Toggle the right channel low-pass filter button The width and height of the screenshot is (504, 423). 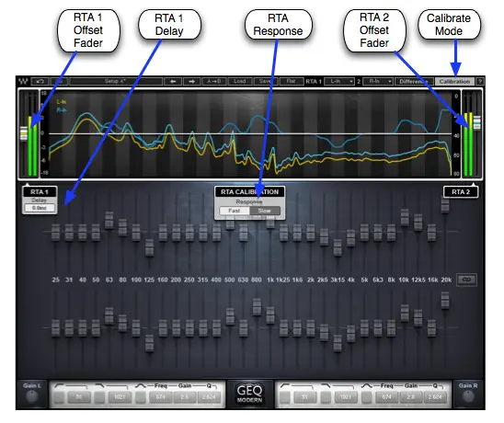tap(326, 397)
